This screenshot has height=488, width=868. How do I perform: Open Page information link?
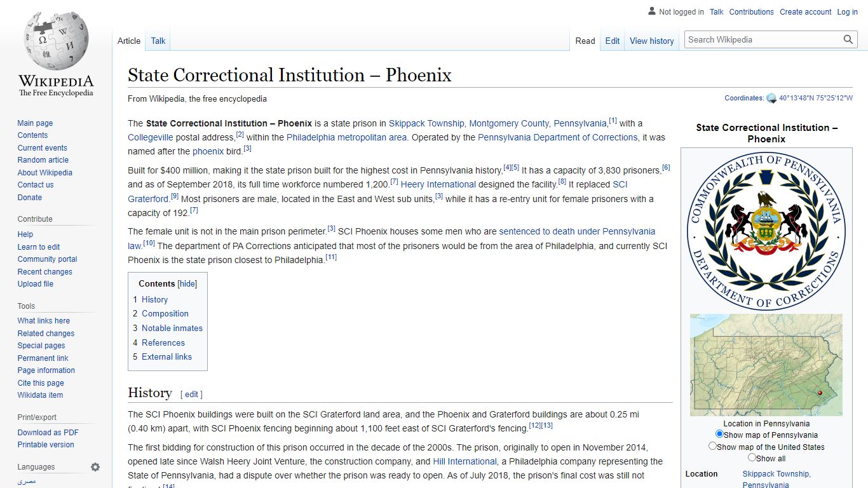coord(46,370)
